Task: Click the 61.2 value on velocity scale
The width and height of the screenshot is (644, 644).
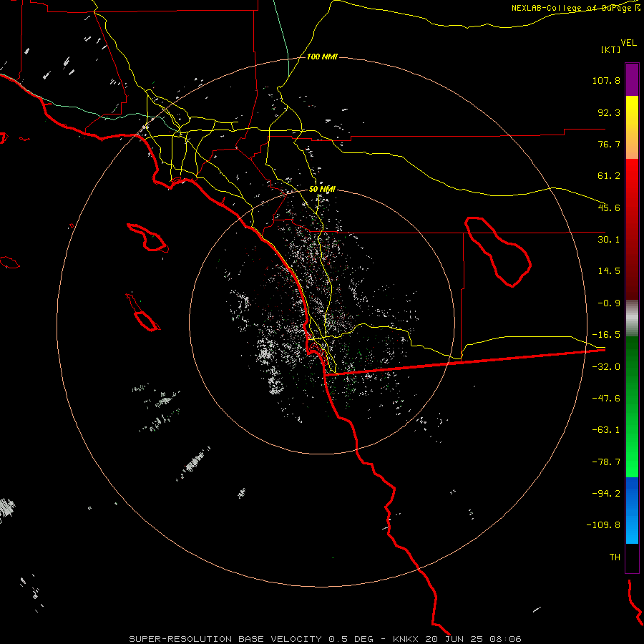Action: coord(609,176)
